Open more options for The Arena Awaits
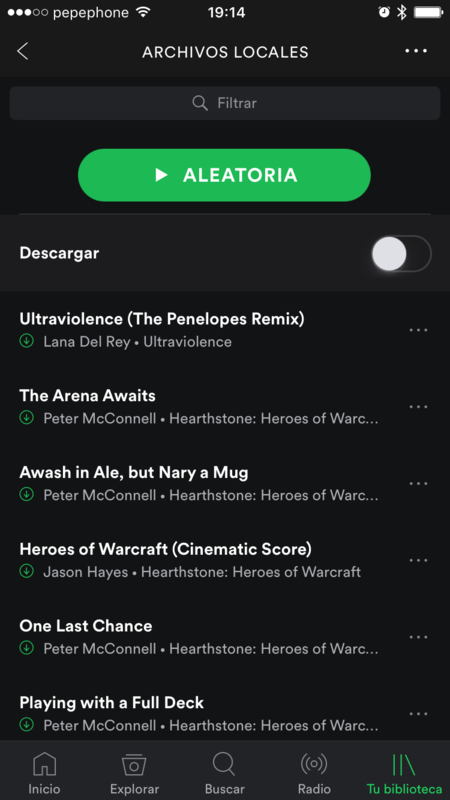Image resolution: width=450 pixels, height=800 pixels. 418,407
